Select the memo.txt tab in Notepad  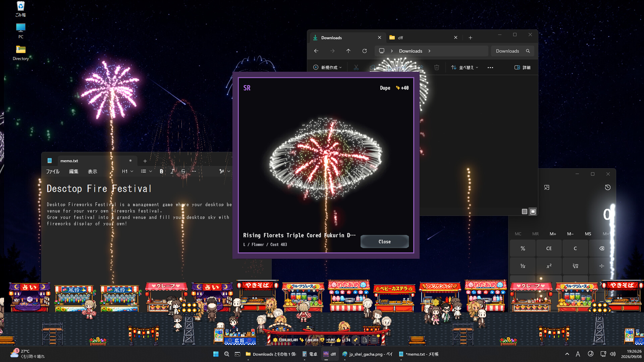click(97, 161)
